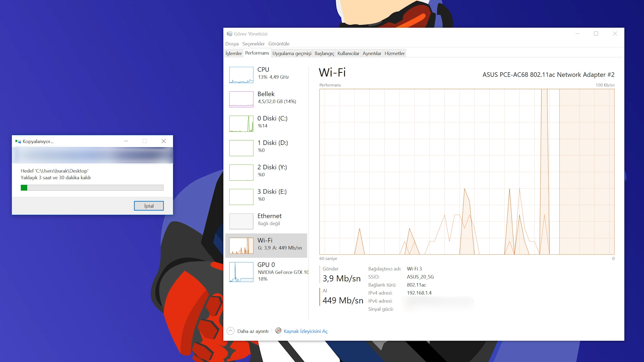
Task: Click the Görev Yöneticisi title bar icon
Action: point(229,34)
